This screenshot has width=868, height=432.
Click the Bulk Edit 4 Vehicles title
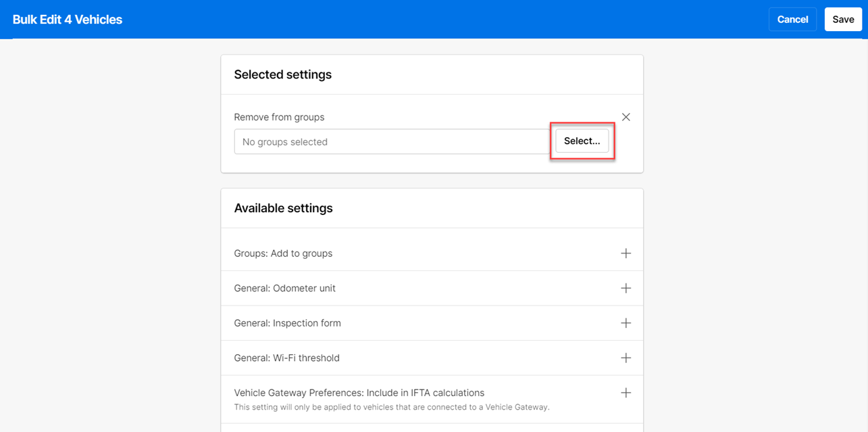click(68, 19)
